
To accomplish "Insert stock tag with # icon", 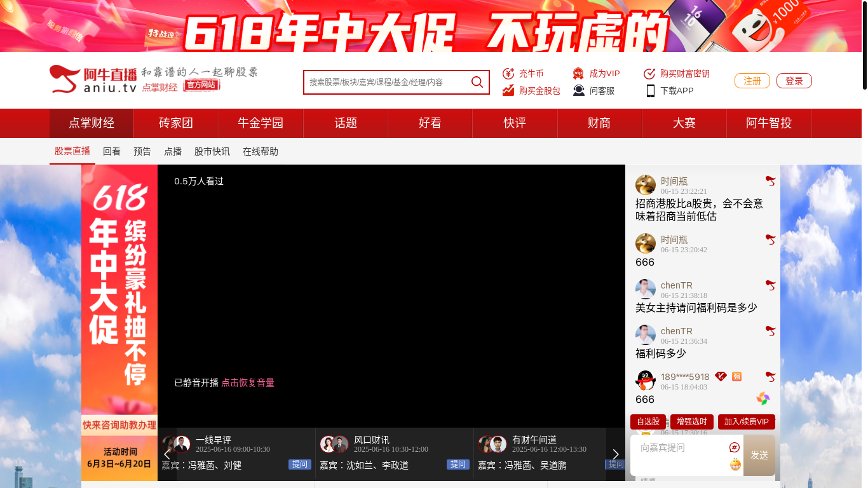I will pyautogui.click(x=735, y=447).
